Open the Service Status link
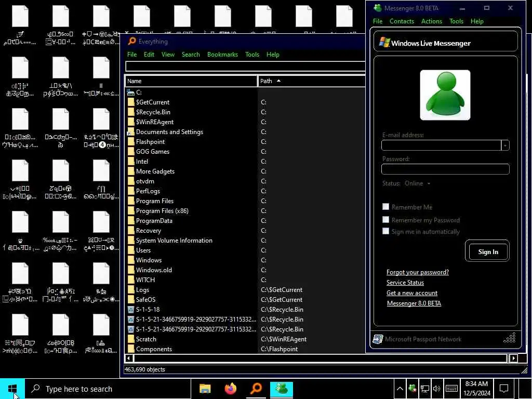This screenshot has width=532, height=399. click(x=405, y=282)
